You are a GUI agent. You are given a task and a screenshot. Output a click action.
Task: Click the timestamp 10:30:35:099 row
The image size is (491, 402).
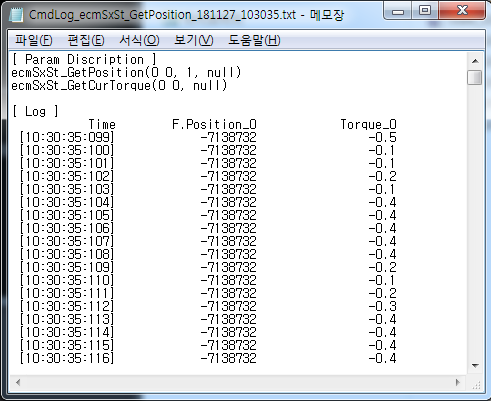(x=67, y=137)
